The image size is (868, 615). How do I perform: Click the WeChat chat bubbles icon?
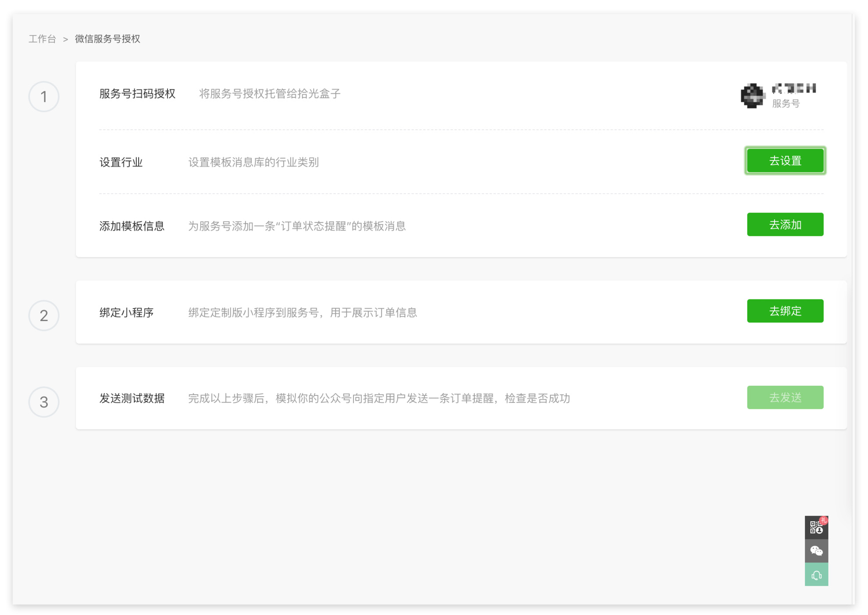click(x=816, y=551)
